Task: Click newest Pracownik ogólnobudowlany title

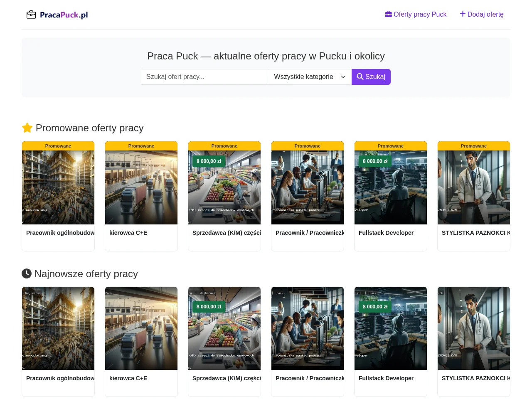Action: click(60, 378)
